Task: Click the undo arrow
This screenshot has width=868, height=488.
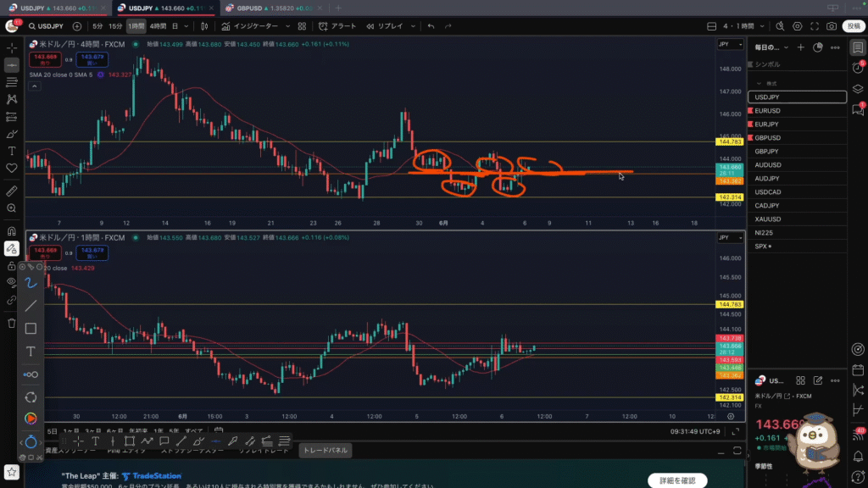Action: point(431,26)
